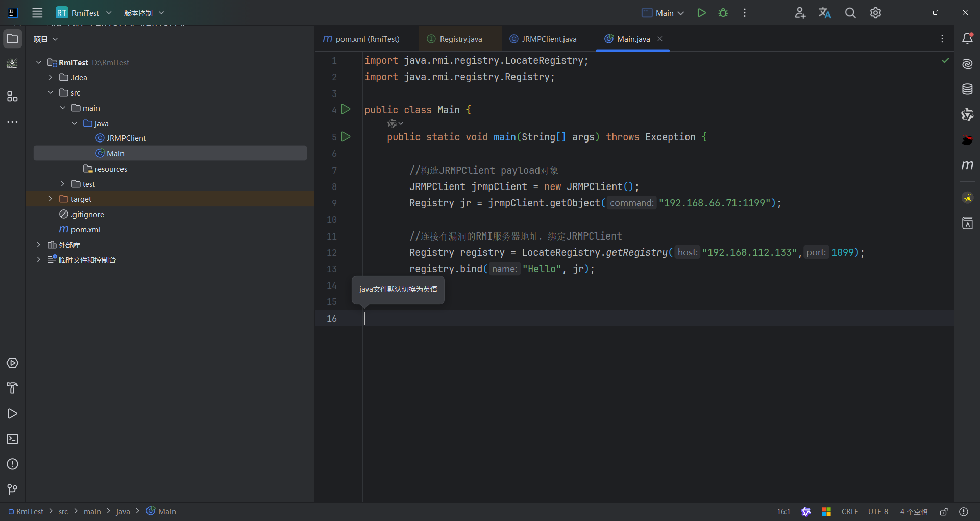Switch to pom.xml (RmiTest) tab
The height and width of the screenshot is (521, 980).
[361, 39]
